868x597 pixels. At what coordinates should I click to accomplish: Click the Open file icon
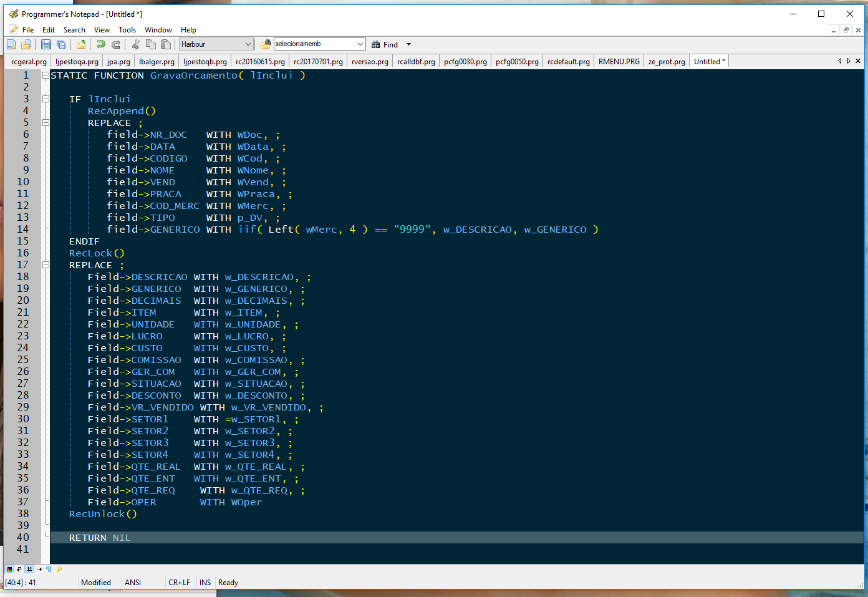(26, 44)
